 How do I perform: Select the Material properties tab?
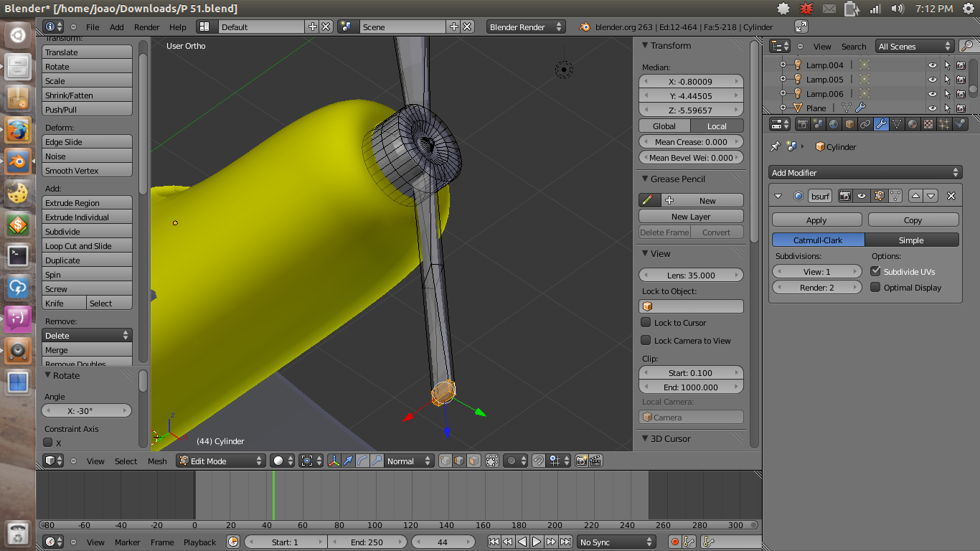click(x=912, y=123)
